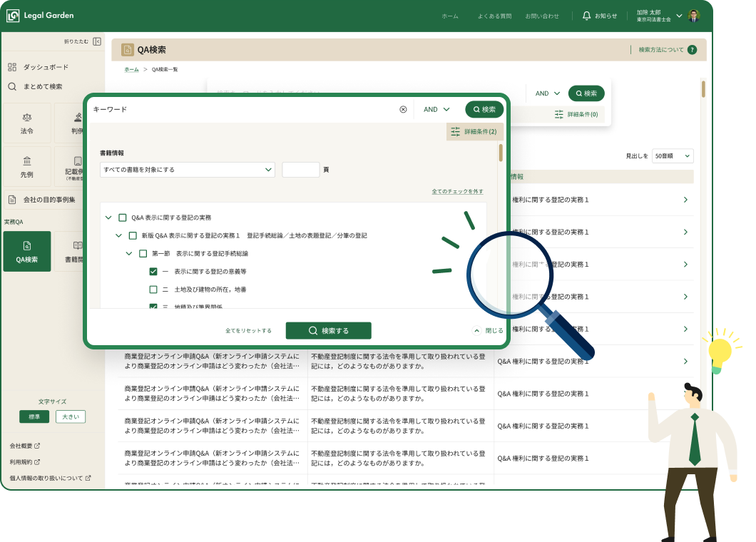Open まとめて検索 in sidebar

pyautogui.click(x=36, y=86)
